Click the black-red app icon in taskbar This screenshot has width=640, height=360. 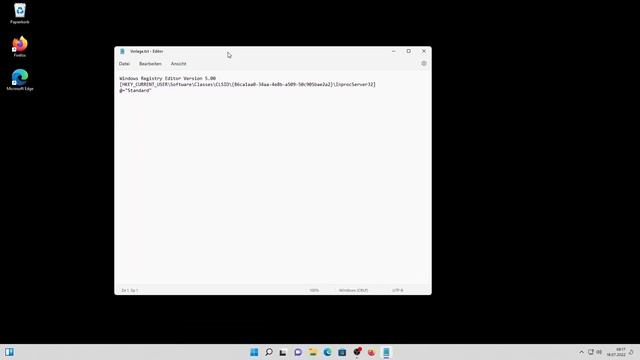click(x=357, y=352)
